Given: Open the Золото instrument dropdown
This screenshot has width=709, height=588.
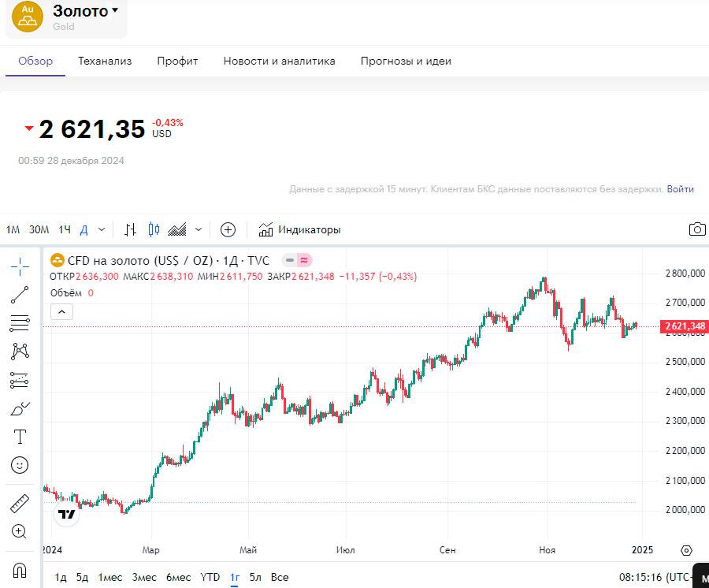Looking at the screenshot, I should pos(115,11).
